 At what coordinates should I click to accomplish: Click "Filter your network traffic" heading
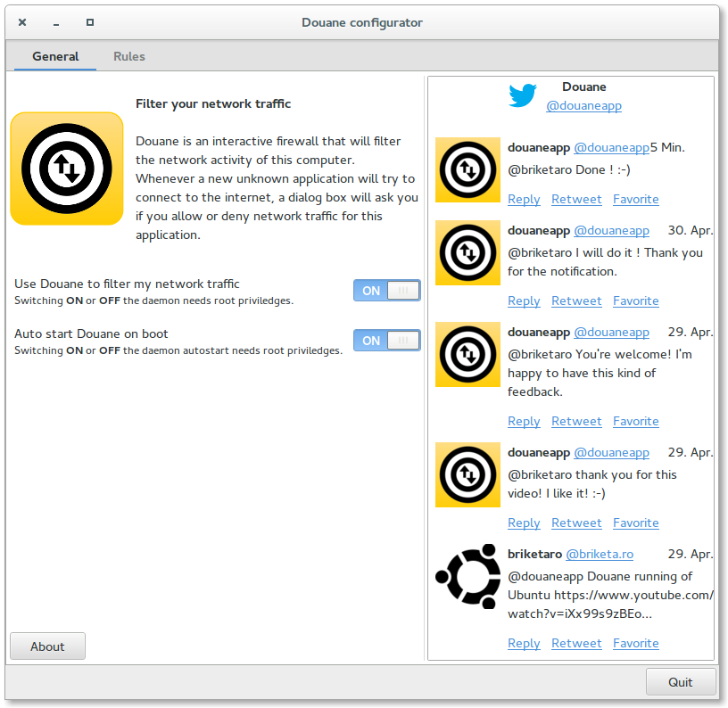213,103
